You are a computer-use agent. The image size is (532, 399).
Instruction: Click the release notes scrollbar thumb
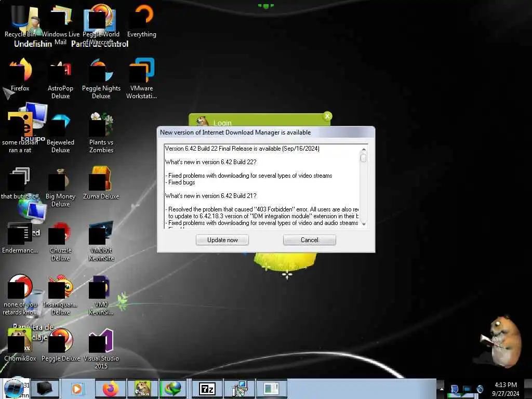(x=363, y=158)
